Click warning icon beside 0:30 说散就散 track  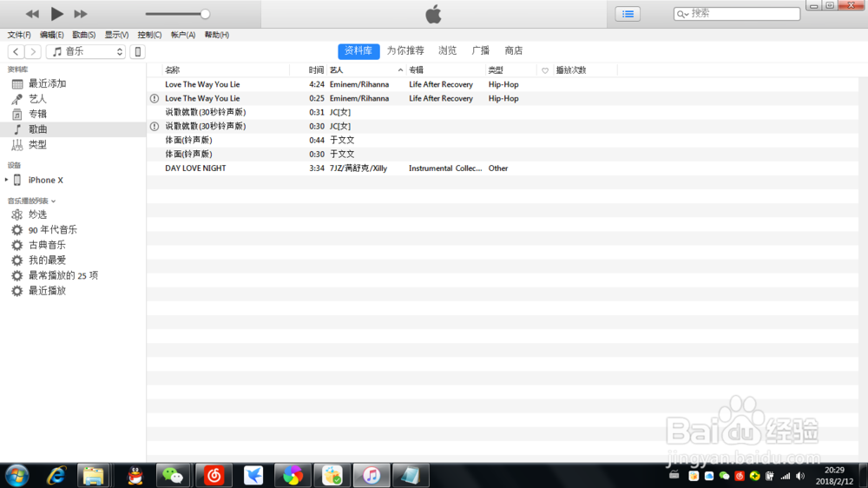155,126
